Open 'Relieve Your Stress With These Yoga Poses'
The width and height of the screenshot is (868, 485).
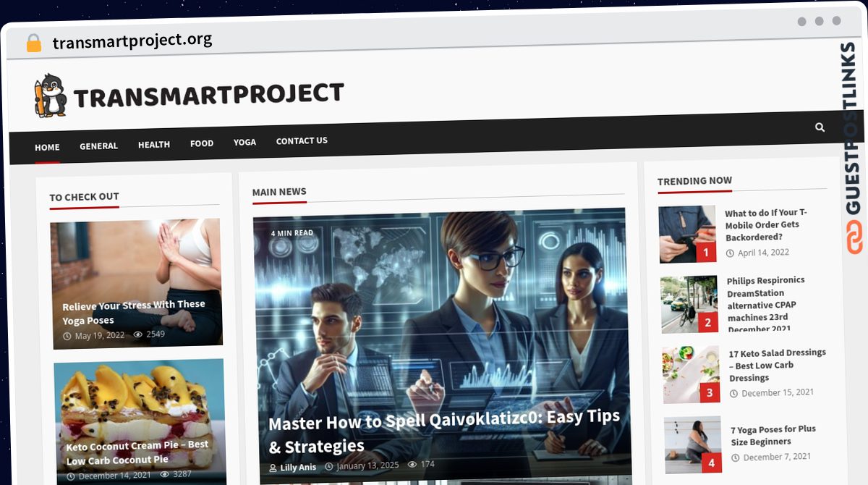(134, 312)
